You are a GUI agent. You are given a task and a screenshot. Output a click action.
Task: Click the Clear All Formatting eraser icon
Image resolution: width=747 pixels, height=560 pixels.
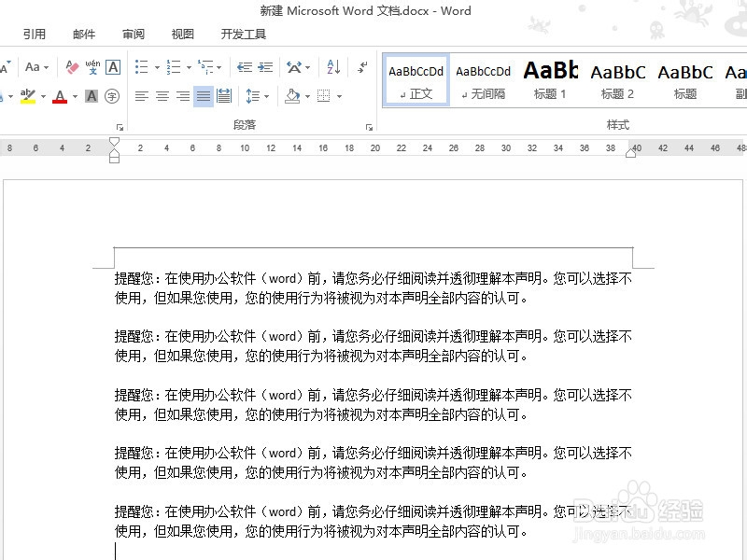click(72, 67)
